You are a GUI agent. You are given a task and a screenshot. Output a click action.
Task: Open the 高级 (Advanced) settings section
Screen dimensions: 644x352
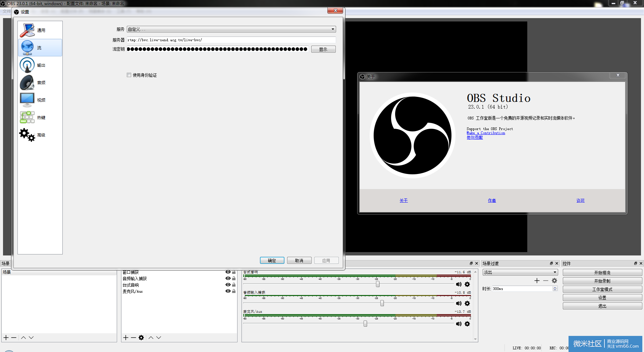[x=40, y=135]
